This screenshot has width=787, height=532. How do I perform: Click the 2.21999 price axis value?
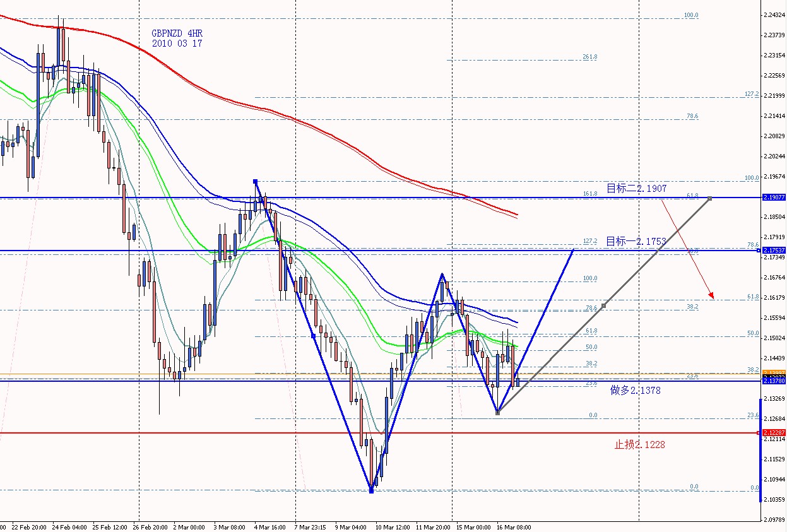(773, 95)
